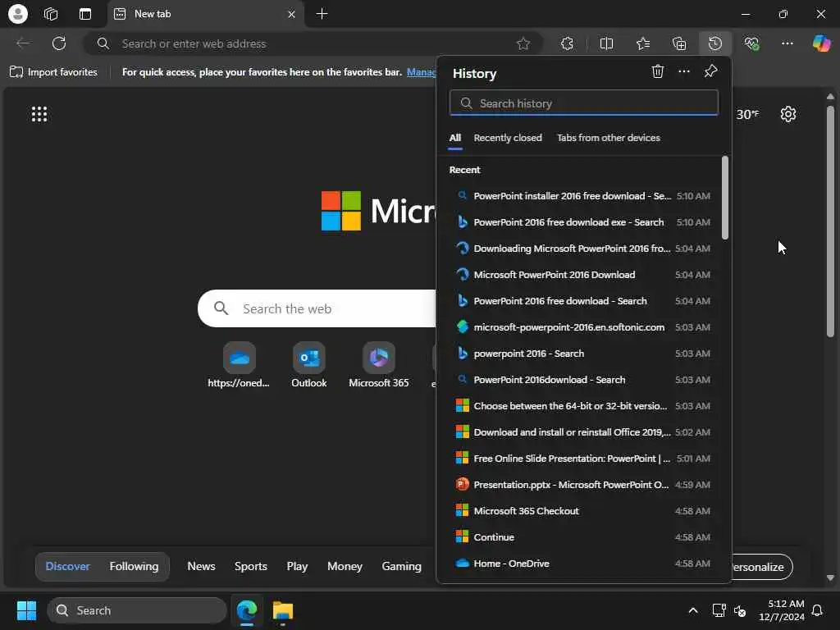
Task: Open the Collections icon
Action: pyautogui.click(x=679, y=44)
